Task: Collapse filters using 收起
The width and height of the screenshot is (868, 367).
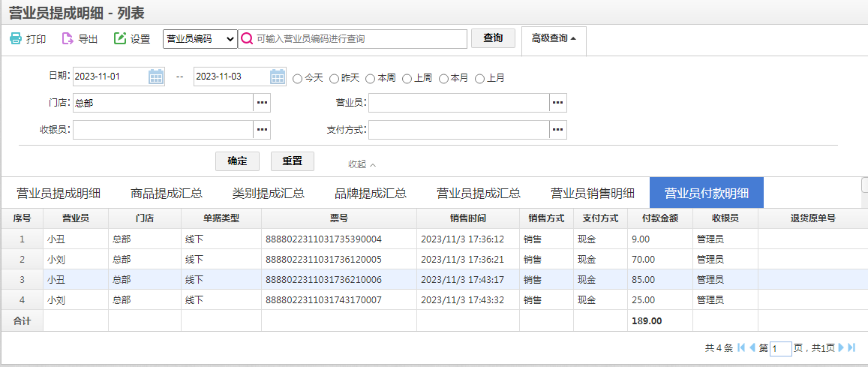Action: (x=362, y=164)
